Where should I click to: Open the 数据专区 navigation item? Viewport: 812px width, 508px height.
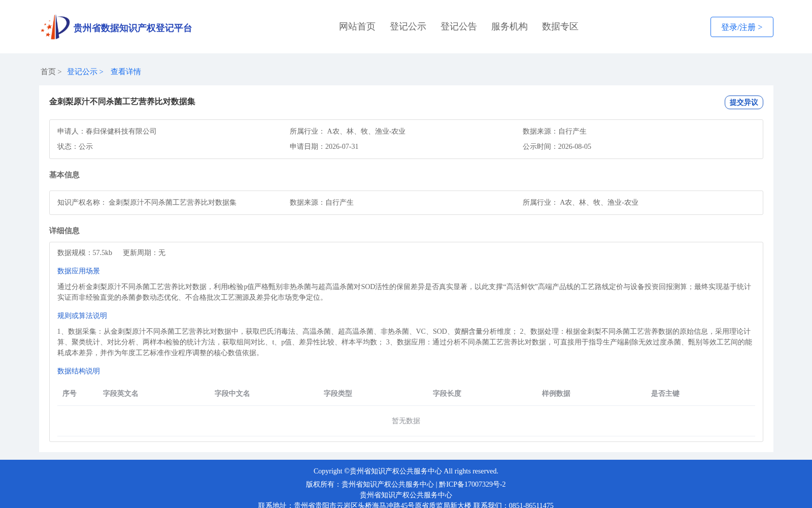pos(560,26)
